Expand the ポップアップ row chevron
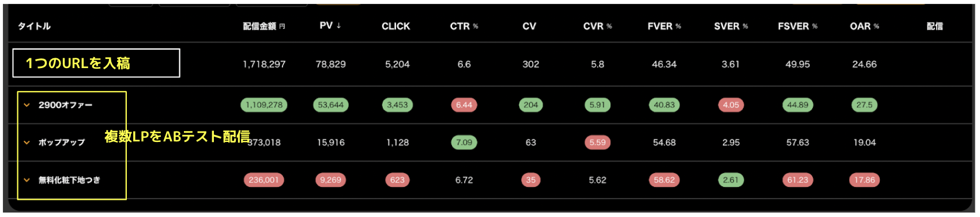This screenshot has height=217, width=980. click(27, 143)
